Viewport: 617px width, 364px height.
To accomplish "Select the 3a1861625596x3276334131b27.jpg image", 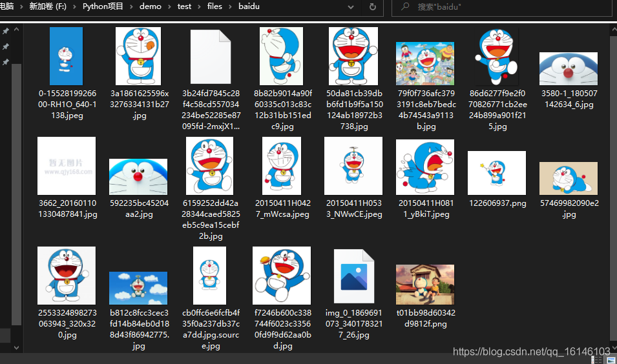I will point(138,56).
